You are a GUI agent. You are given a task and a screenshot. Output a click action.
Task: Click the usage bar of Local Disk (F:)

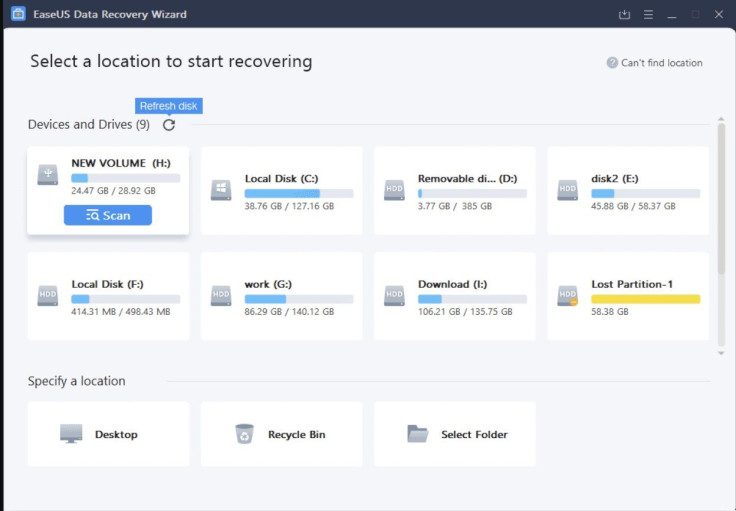coord(126,299)
